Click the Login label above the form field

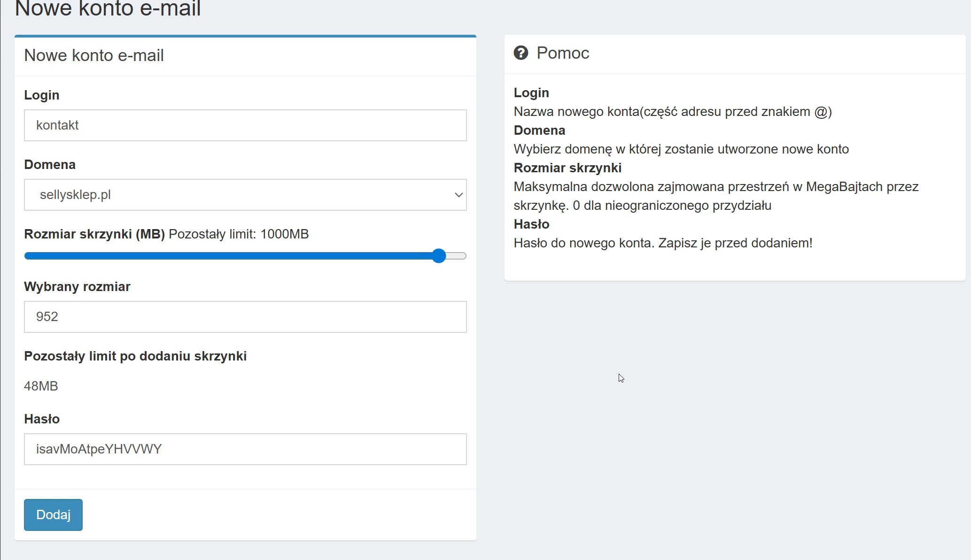(42, 95)
